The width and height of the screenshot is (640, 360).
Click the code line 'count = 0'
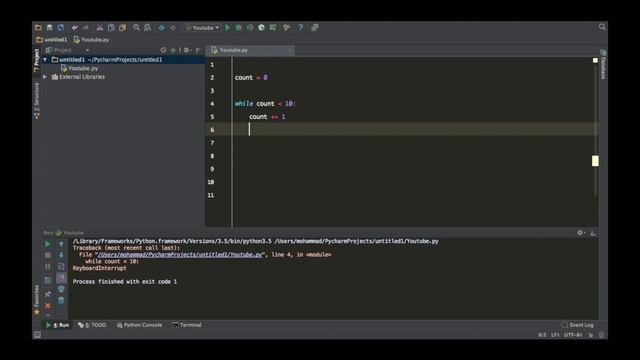pos(251,78)
